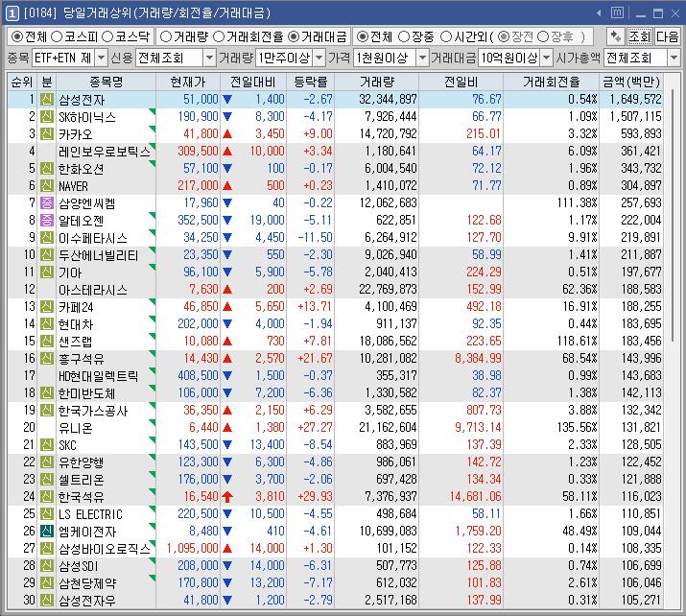Click the 신 badge icon for NAVER
Viewport: 686px width, 616px height.
tap(47, 185)
